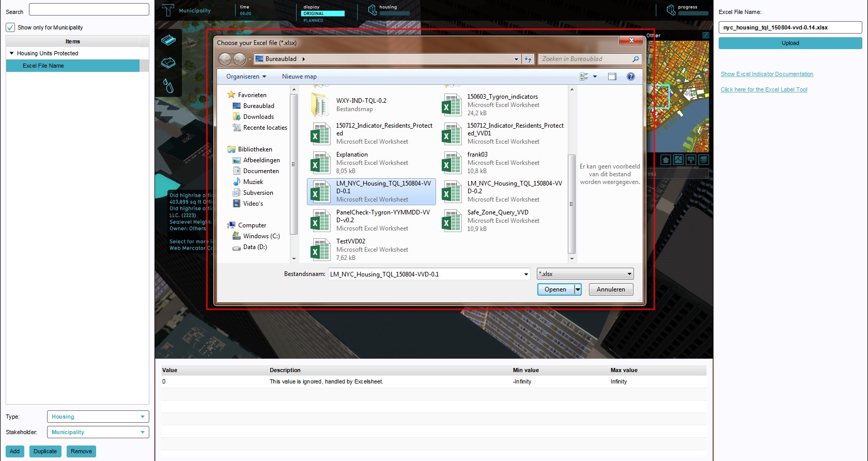The height and width of the screenshot is (461, 868).
Task: Click the home icon below the minimap
Action: click(665, 160)
